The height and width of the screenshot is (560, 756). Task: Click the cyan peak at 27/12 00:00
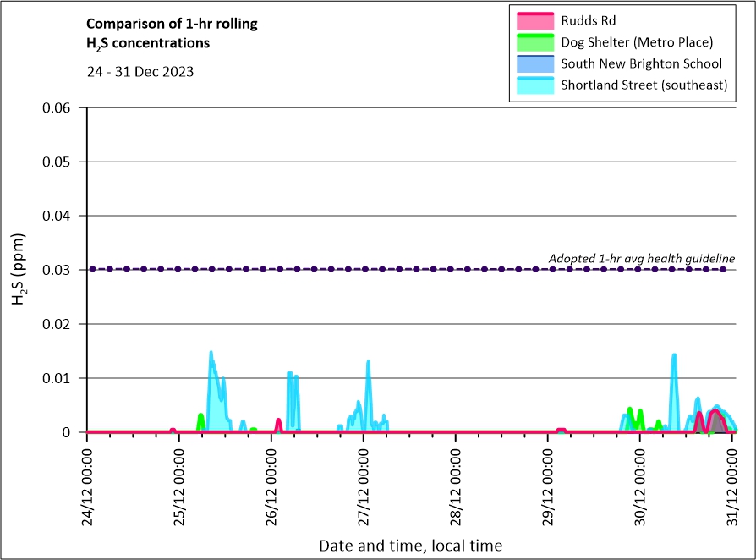point(368,362)
